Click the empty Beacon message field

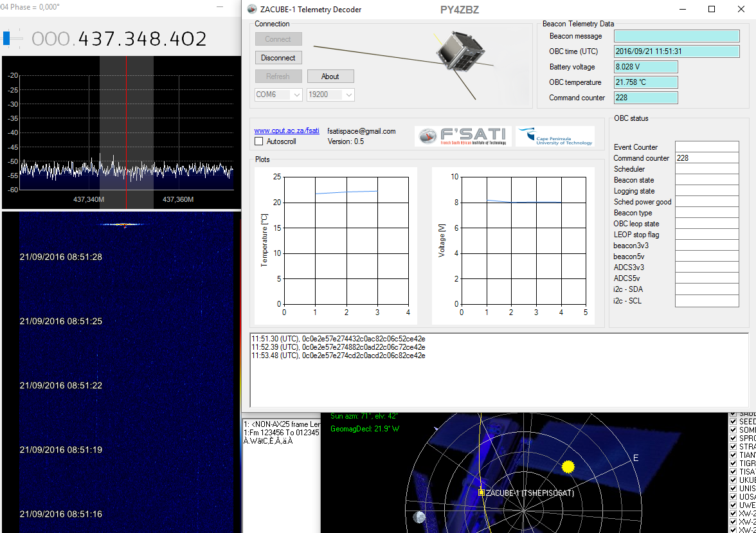point(676,36)
